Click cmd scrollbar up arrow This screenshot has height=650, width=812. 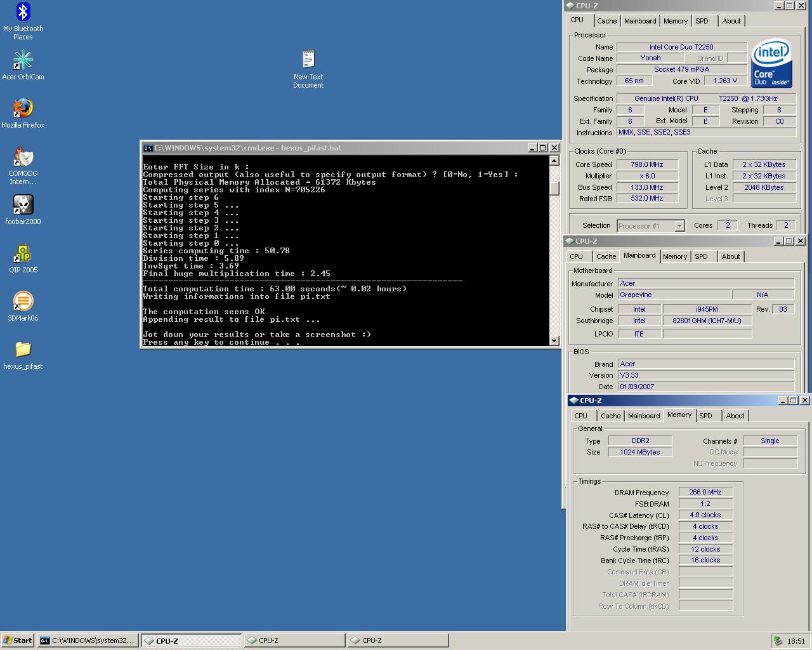coord(554,161)
